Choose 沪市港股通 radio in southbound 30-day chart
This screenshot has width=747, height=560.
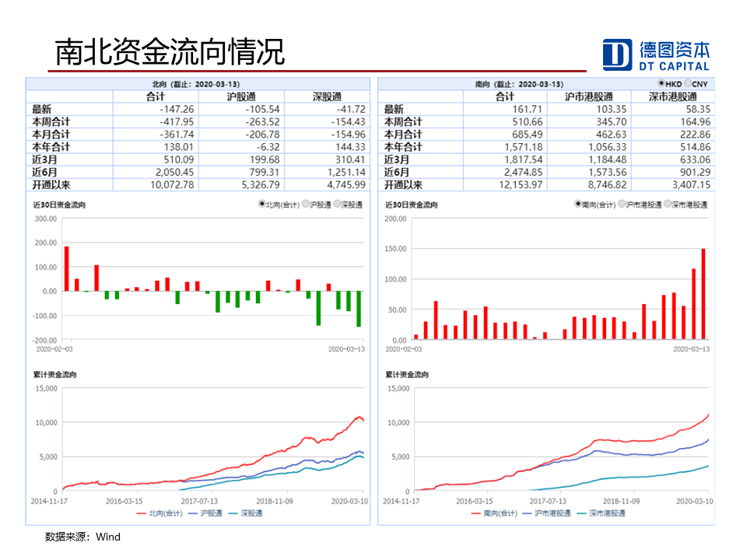coord(621,205)
